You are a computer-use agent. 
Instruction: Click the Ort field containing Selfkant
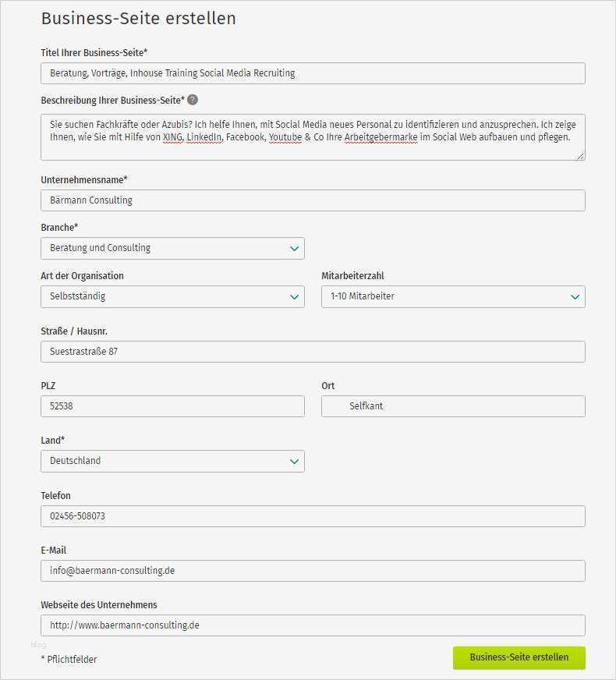[x=453, y=406]
